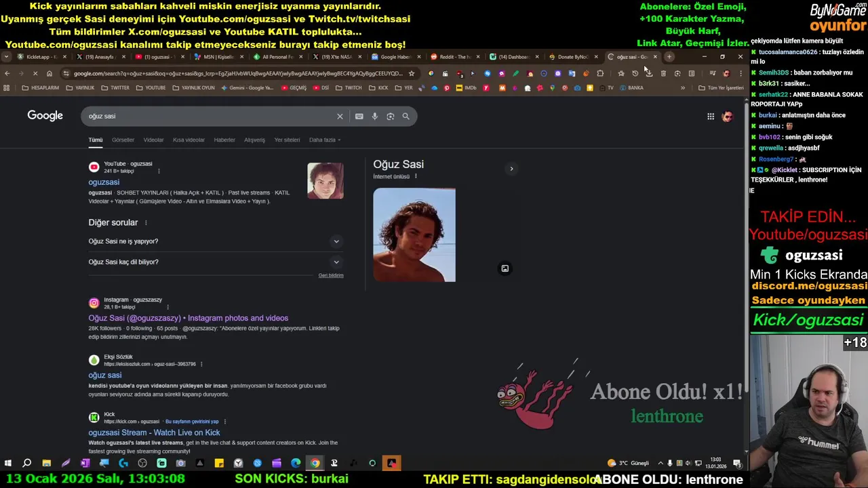Expand 'Oğuz Sasi ne iş yapıyor?' question
This screenshot has height=488, width=868.
[x=336, y=241]
